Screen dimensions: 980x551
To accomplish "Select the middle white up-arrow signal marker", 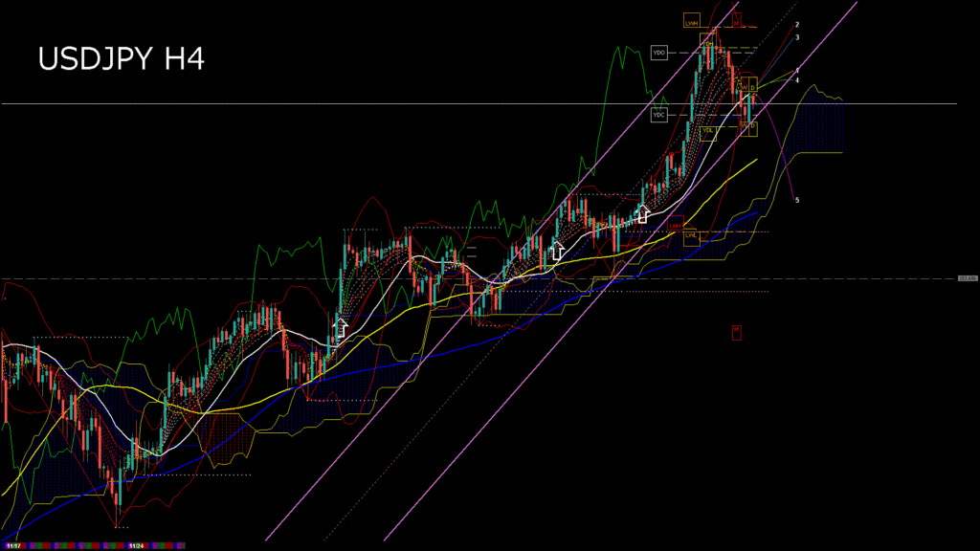I will (x=557, y=252).
